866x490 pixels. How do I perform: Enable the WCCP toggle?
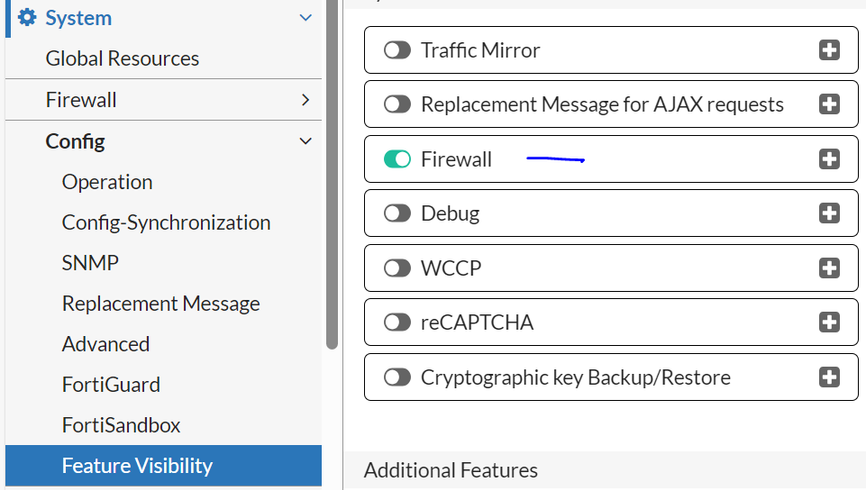[397, 268]
